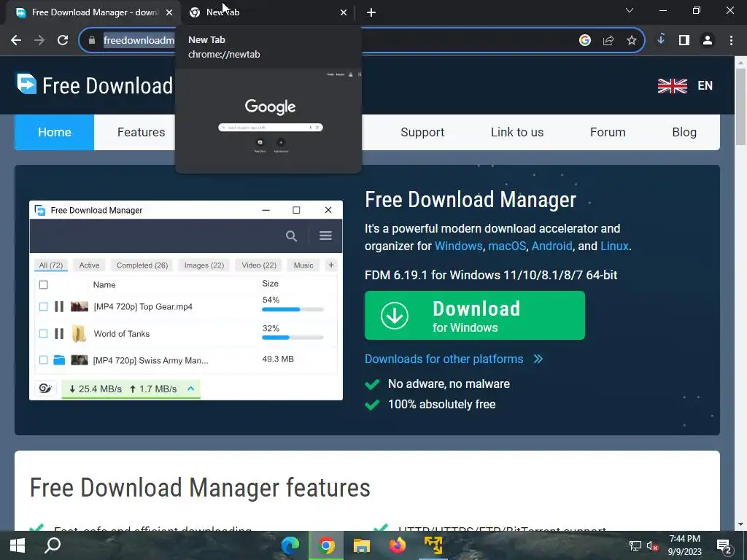Select the Home navigation item
This screenshot has height=560, width=747.
54,133
